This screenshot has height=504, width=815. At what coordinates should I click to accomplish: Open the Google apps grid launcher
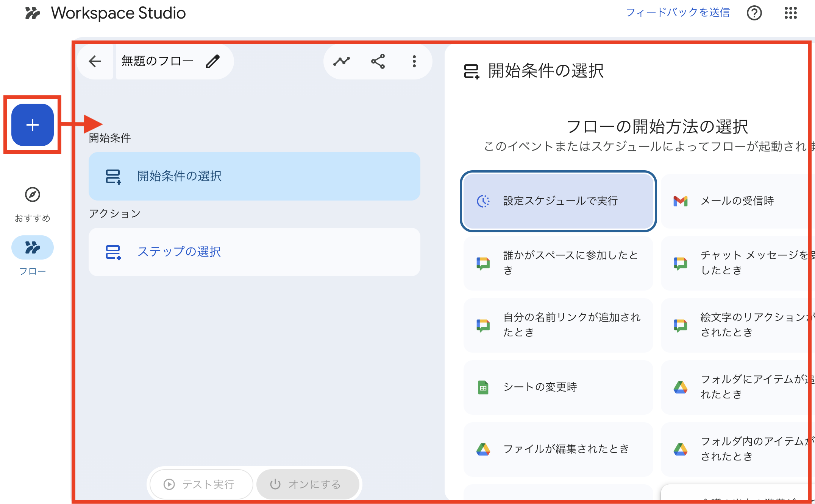[x=790, y=13]
